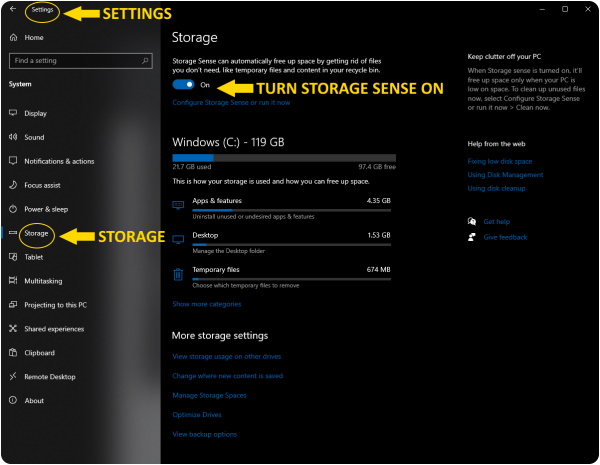Open Notifications & actions settings
The width and height of the screenshot is (600, 465).
point(59,161)
